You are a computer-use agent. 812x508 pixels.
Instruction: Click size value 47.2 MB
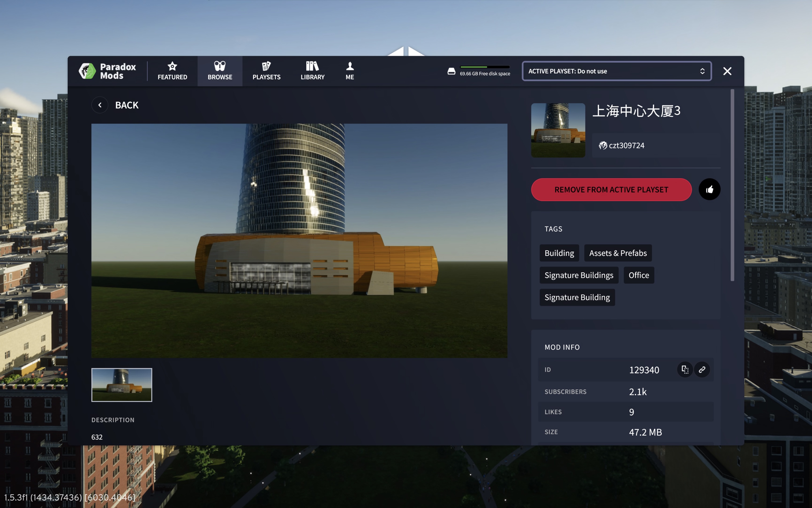[x=645, y=432]
